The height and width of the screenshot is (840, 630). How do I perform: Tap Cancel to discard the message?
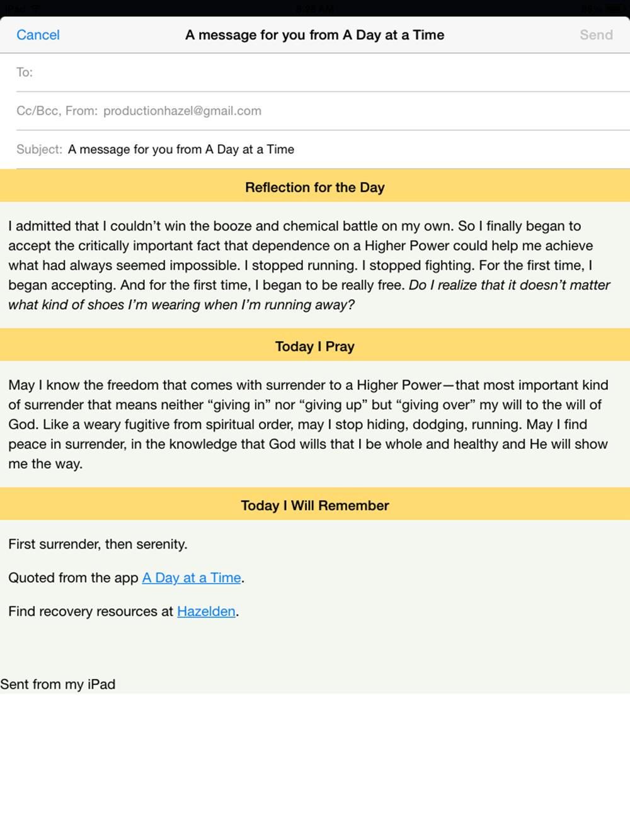coord(38,35)
